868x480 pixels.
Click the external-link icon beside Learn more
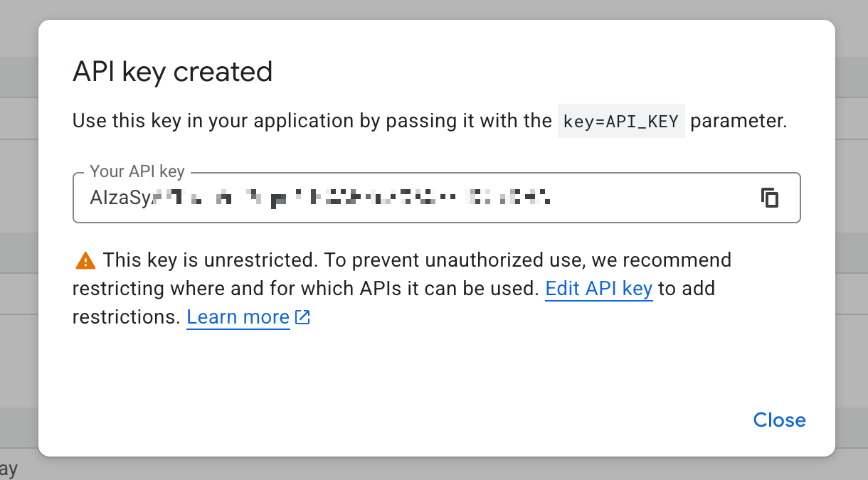(x=302, y=317)
